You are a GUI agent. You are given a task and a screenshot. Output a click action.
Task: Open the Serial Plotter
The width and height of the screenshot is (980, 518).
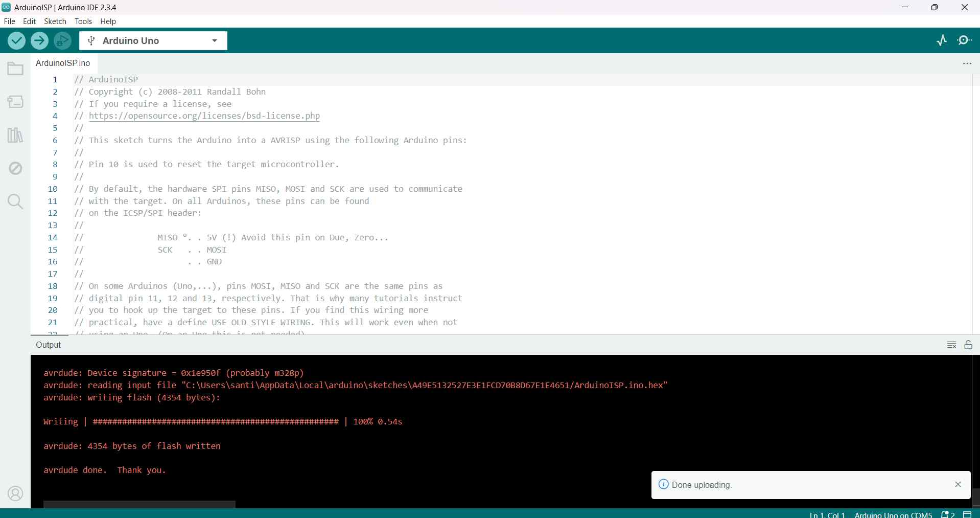point(942,40)
